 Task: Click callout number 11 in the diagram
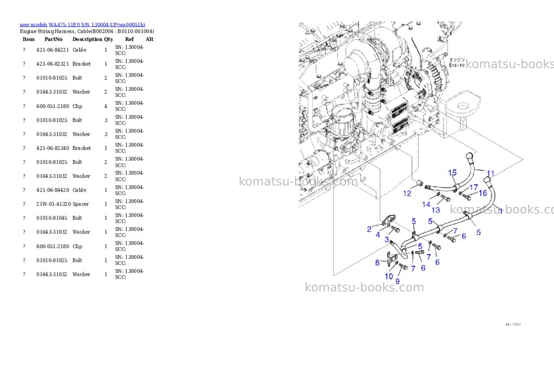click(490, 173)
